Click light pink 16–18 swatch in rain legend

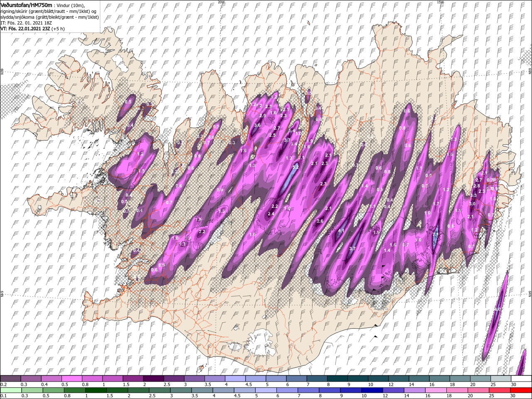[435, 390]
